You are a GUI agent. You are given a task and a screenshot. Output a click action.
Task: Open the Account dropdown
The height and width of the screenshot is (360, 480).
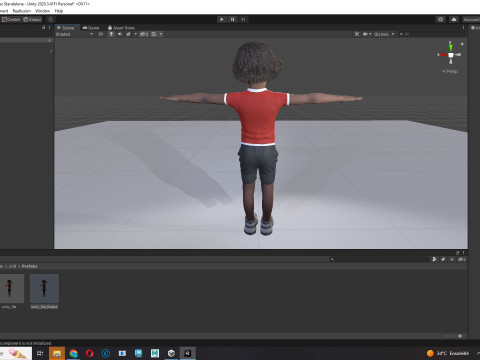point(471,19)
